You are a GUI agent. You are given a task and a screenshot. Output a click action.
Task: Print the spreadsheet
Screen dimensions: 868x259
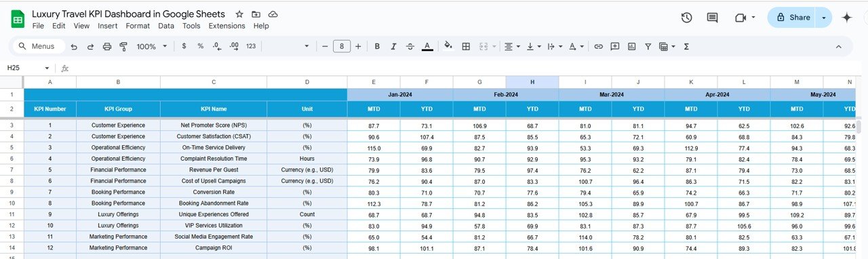(x=106, y=46)
